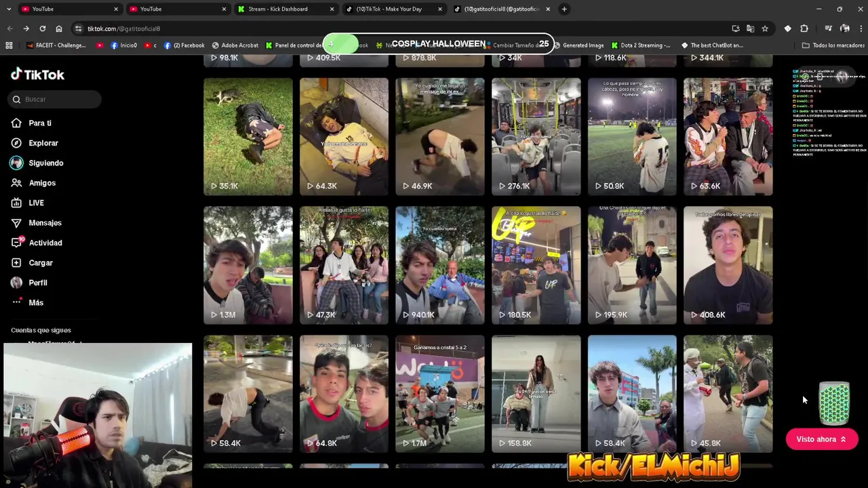
Task: Open the video with 64.3K views
Action: click(344, 137)
